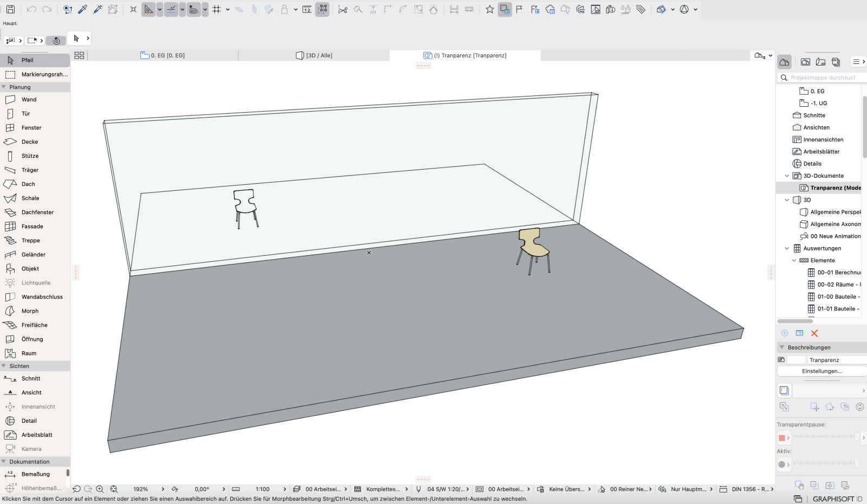
Task: Click the save icon in toolbar
Action: coord(10,9)
